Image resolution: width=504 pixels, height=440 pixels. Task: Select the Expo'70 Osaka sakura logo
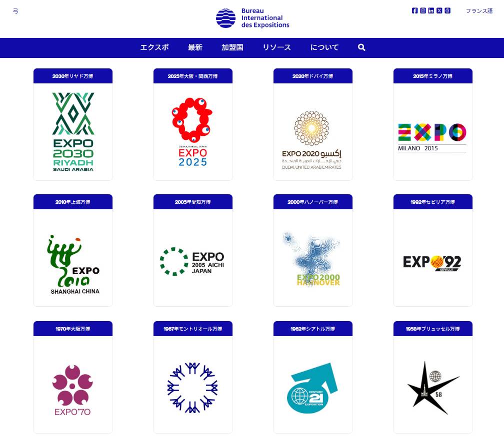72,390
